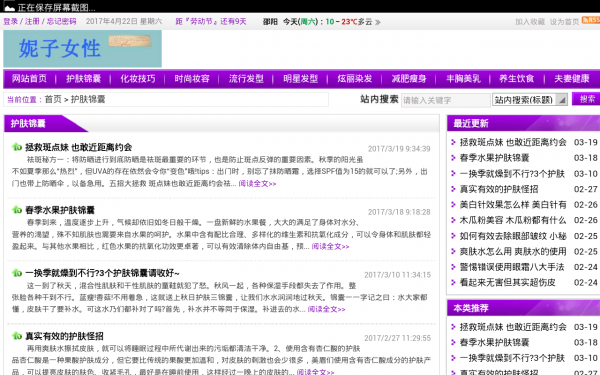This screenshot has width=600, height=375.
Task: Click arrow bullet before 美白针效果怎么样 in 最近更新
Action: 453,205
